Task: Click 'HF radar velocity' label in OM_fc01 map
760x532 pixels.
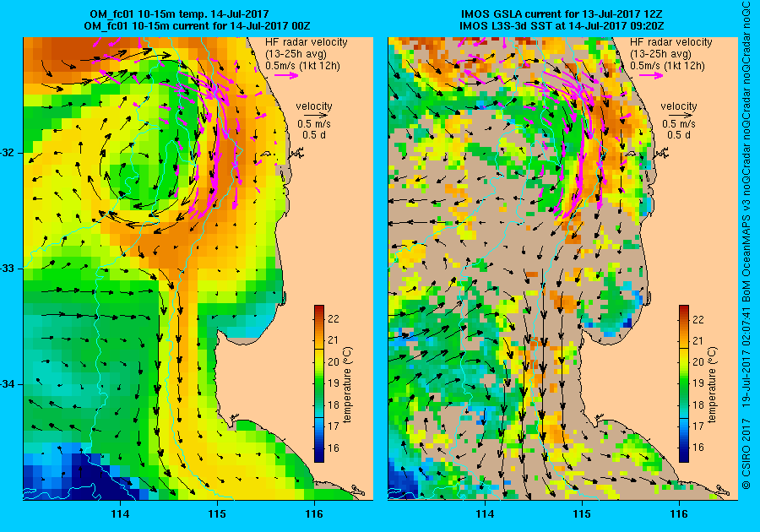Action: point(307,42)
